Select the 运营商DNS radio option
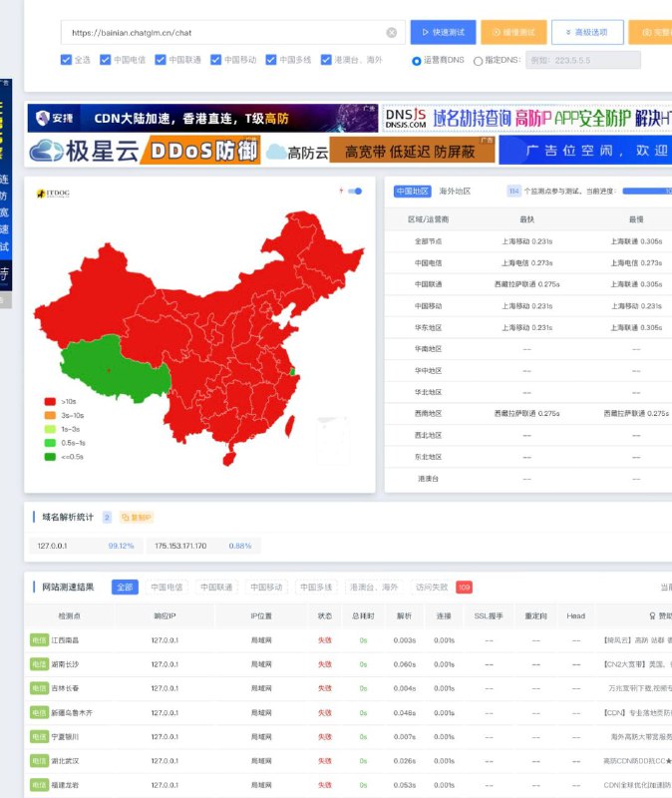Image resolution: width=672 pixels, height=798 pixels. click(x=416, y=61)
